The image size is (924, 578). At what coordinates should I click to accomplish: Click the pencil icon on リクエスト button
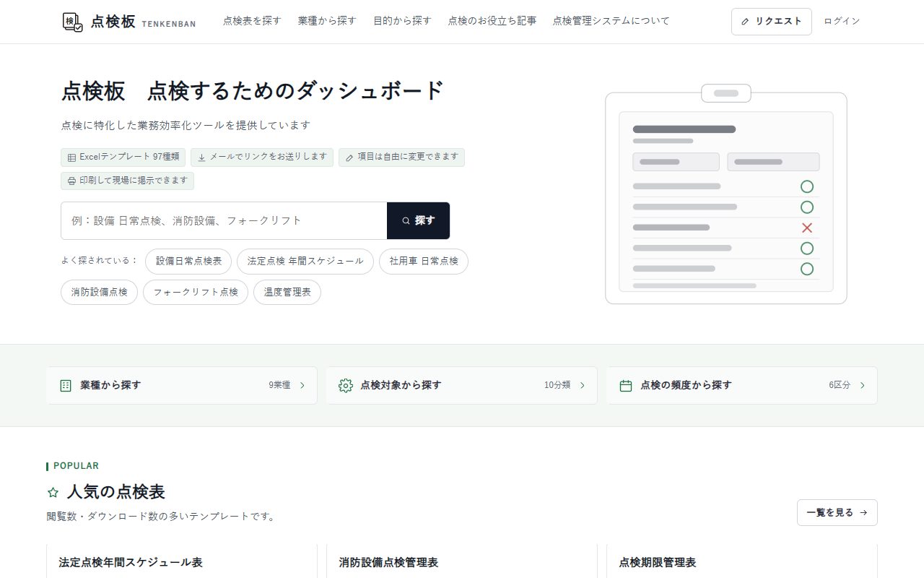(746, 22)
